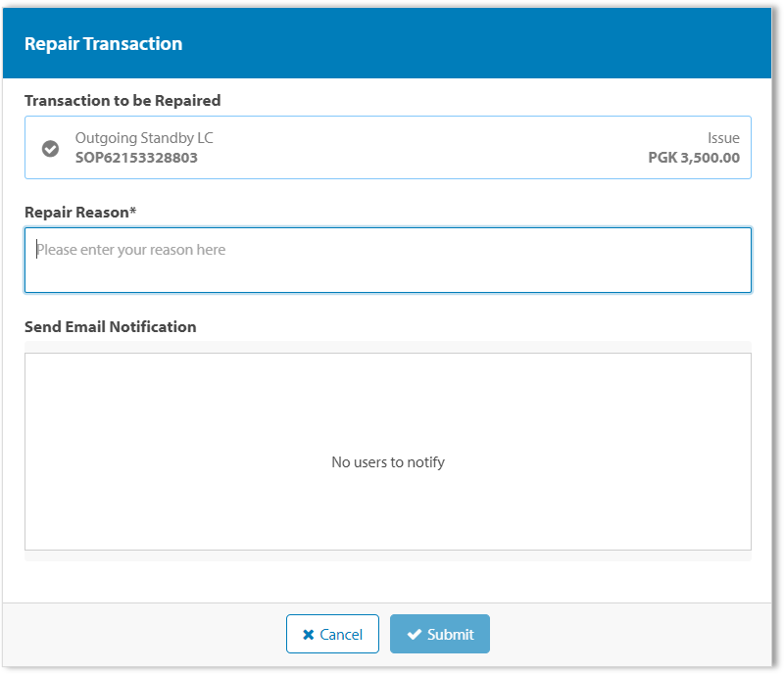The width and height of the screenshot is (784, 674).
Task: Click the X icon in Cancel button
Action: click(x=309, y=635)
